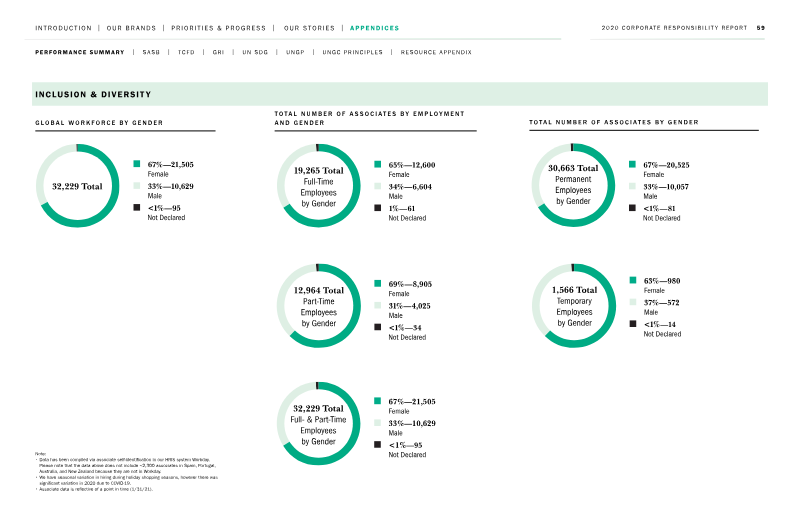Click the 32,229 Total global workforce donut

[78, 186]
